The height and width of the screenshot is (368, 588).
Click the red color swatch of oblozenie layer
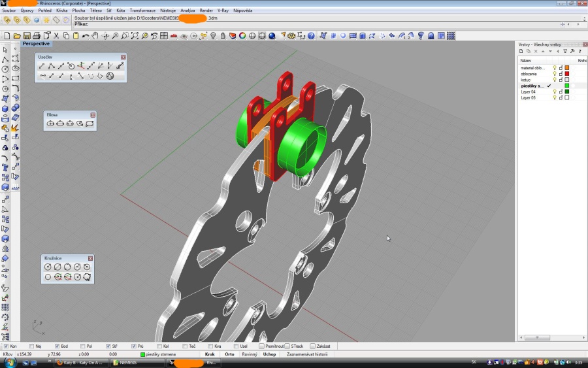point(566,74)
